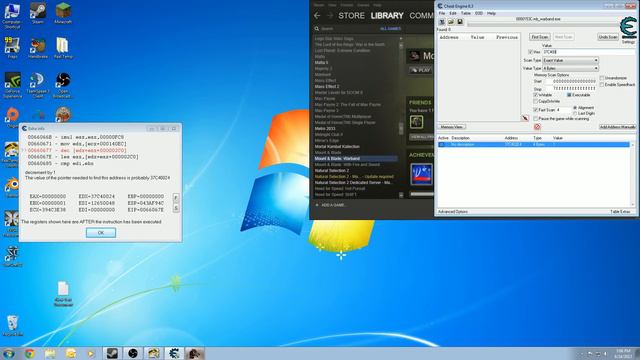This screenshot has width=640, height=360.
Task: Toggle the Hex checkbox in Cheat Engine
Action: 531,52
